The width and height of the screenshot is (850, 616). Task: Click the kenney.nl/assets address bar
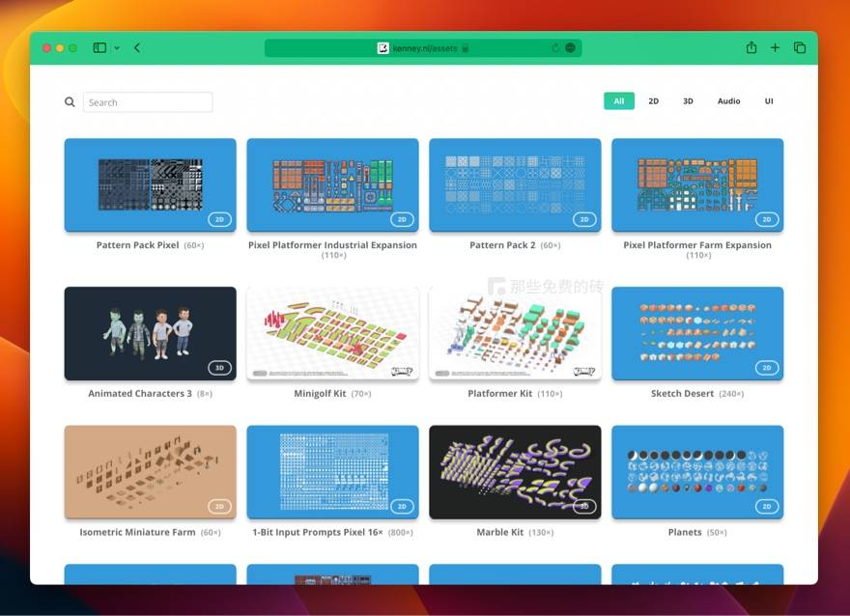coord(423,48)
